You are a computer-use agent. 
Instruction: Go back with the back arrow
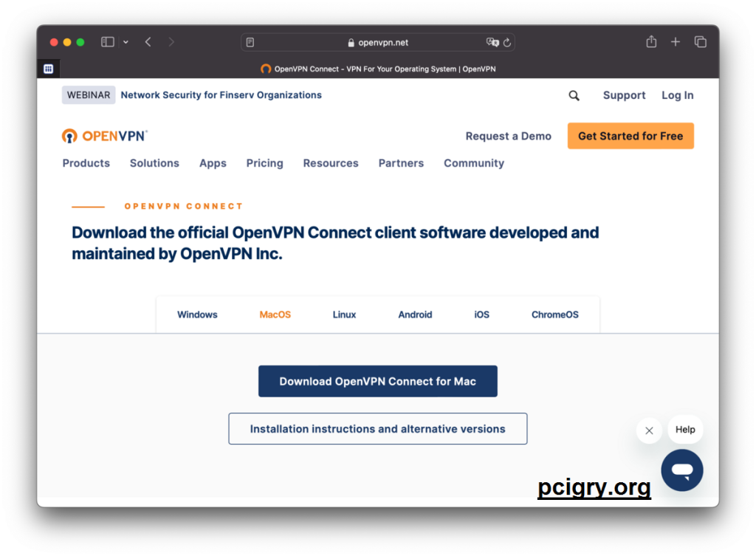pos(148,42)
